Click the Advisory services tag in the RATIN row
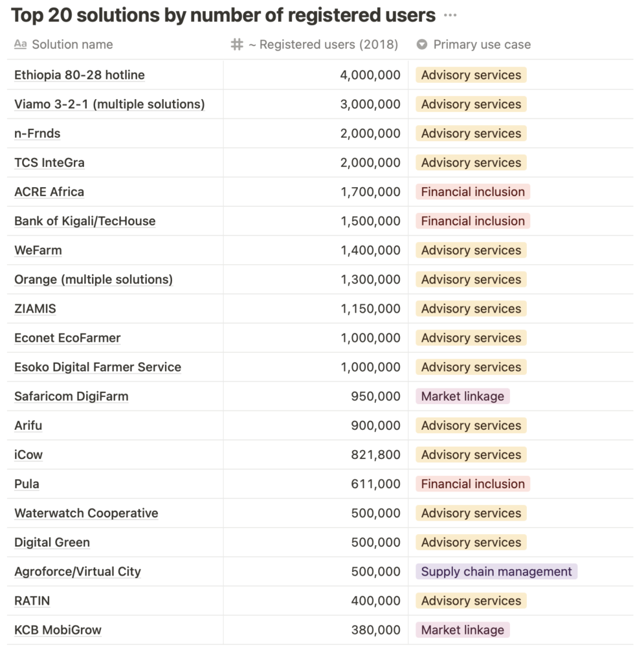 [471, 600]
